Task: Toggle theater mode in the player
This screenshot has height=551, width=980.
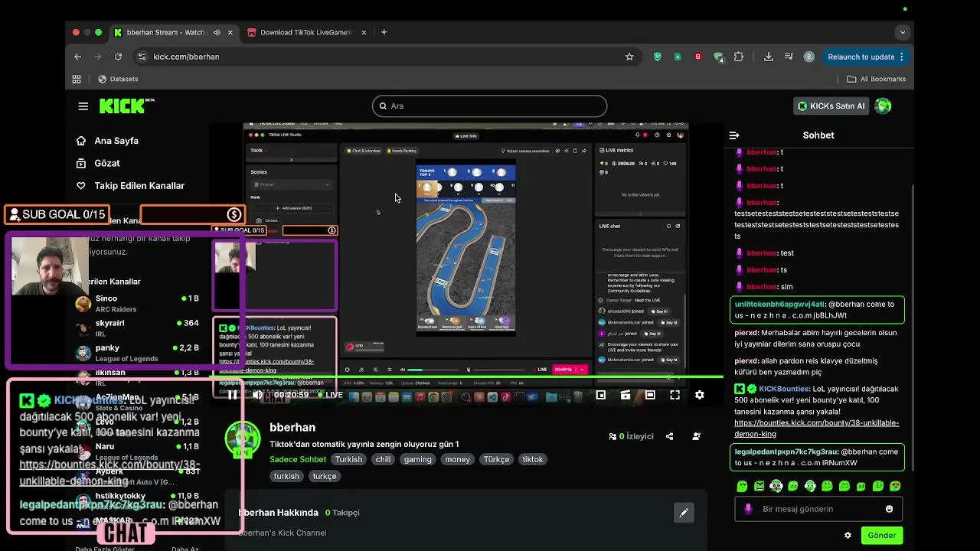Action: [650, 395]
